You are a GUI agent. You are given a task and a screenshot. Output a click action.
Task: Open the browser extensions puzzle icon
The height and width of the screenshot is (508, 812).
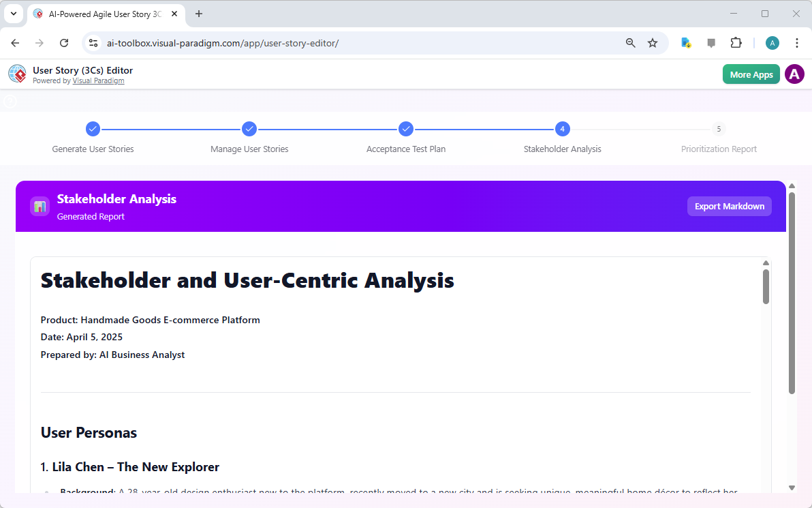pyautogui.click(x=736, y=42)
